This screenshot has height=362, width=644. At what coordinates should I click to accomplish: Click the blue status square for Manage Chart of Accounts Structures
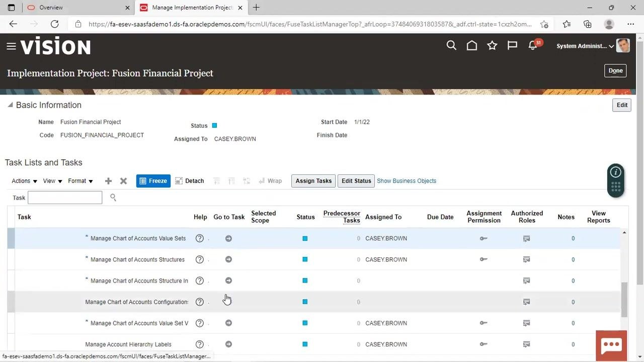tap(305, 259)
